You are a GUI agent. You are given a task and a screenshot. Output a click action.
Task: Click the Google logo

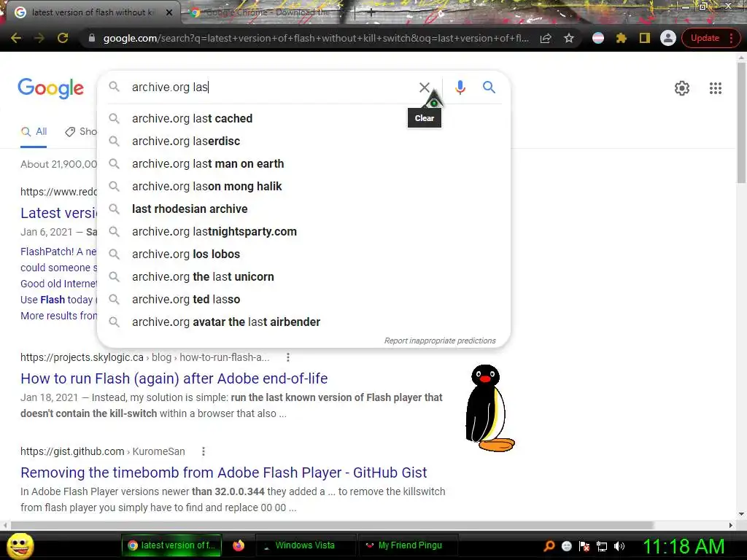tap(51, 88)
